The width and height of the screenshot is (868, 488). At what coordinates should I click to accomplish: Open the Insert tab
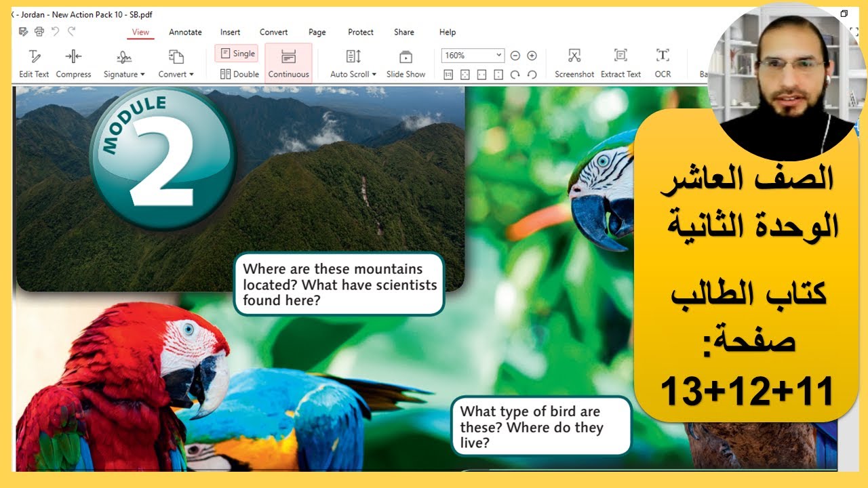pyautogui.click(x=230, y=32)
